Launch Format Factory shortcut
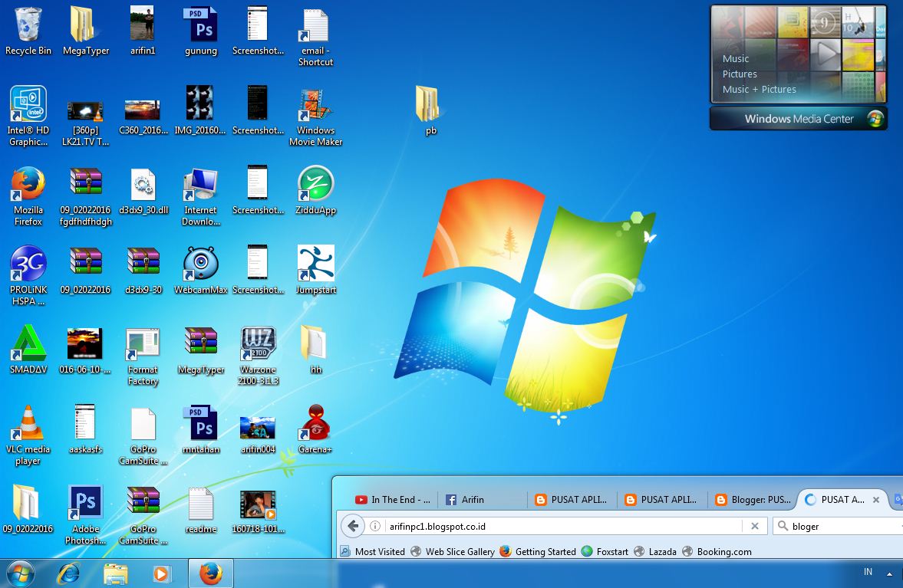This screenshot has width=903, height=588. 143,343
